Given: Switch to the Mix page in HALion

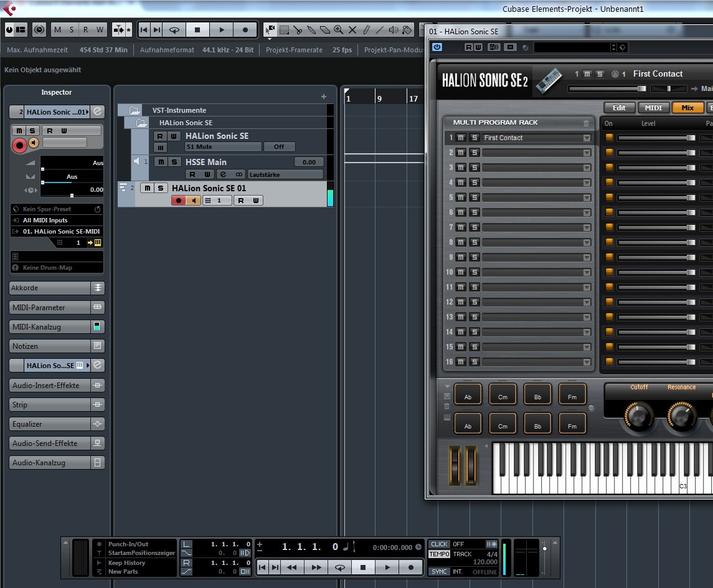Looking at the screenshot, I should 687,108.
